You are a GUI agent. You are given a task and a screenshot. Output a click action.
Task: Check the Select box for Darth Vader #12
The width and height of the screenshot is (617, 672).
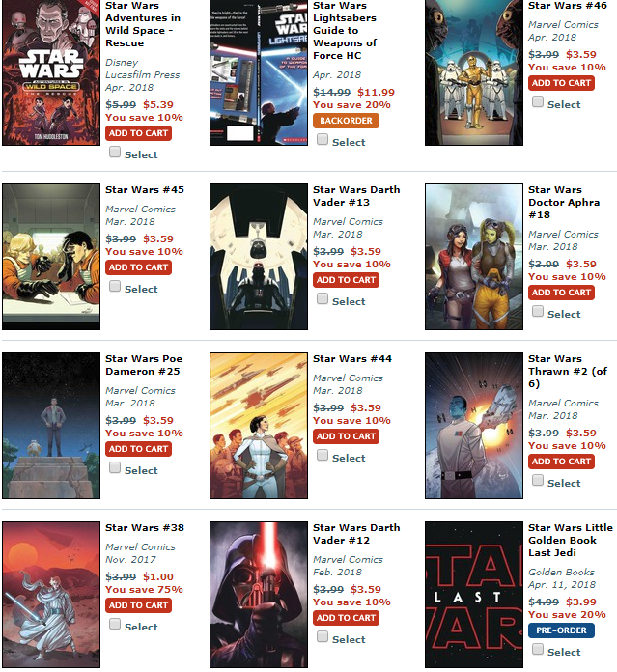coord(323,636)
